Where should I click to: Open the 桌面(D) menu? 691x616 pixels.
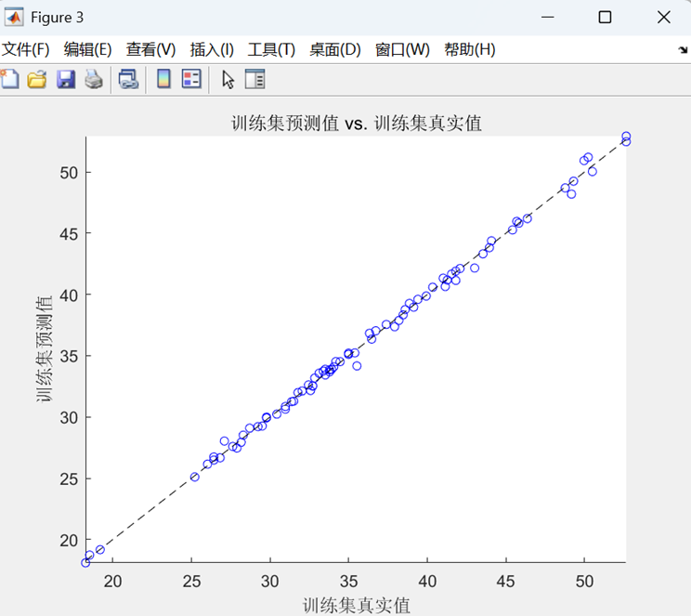335,49
